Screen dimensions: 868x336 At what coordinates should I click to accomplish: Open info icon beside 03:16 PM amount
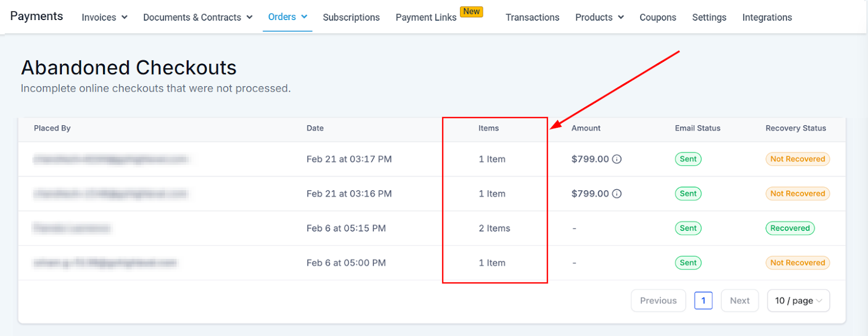point(617,194)
